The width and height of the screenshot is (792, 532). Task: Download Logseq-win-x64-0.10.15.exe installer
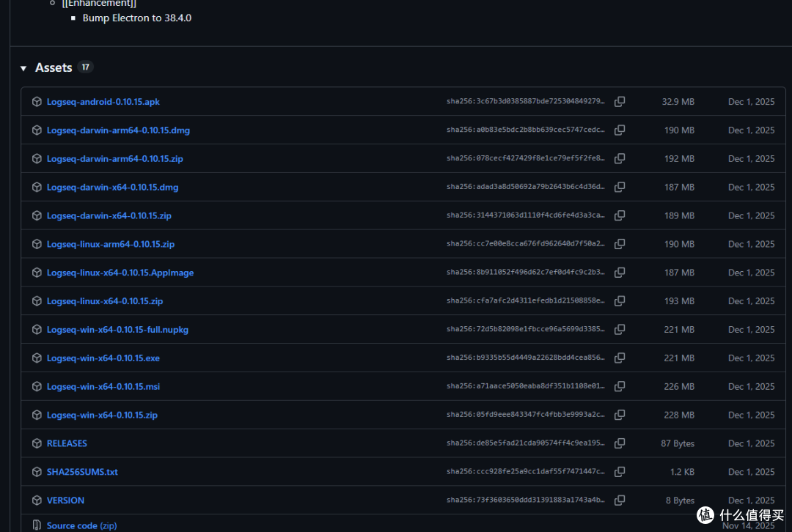click(x=103, y=358)
